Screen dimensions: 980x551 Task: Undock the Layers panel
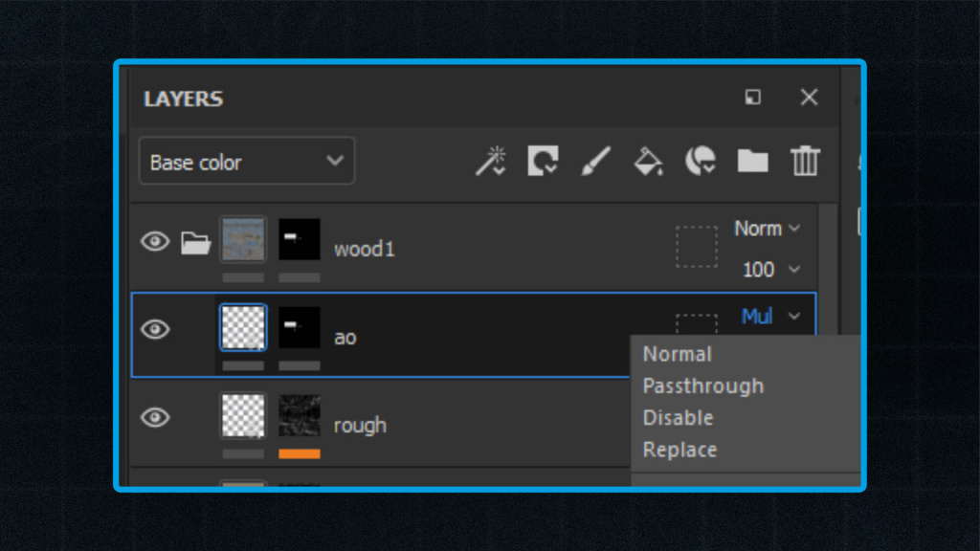click(752, 97)
